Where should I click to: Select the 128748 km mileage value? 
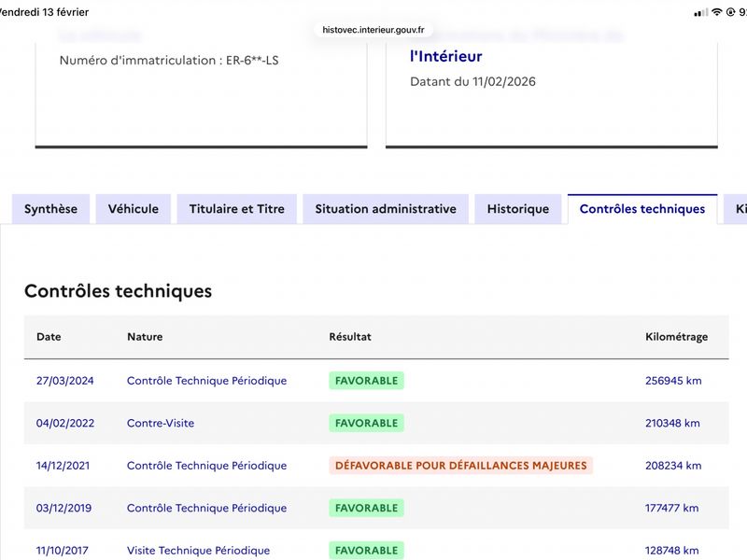coord(671,550)
